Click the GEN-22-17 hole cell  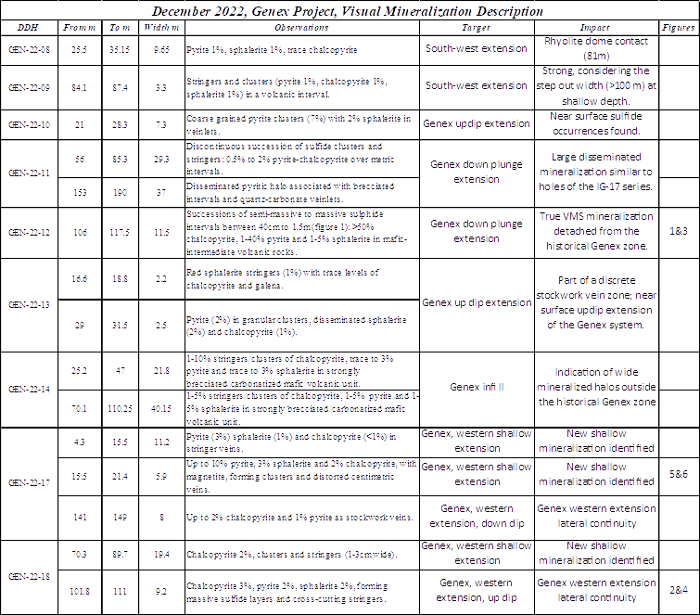point(30,482)
